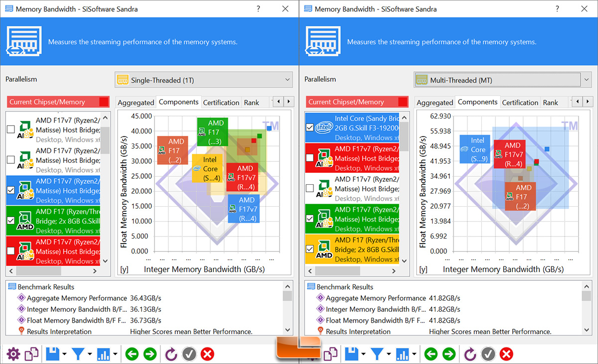The height and width of the screenshot is (364, 598).
Task: Open chart dropdown arrow in left toolbar
Action: point(115,355)
